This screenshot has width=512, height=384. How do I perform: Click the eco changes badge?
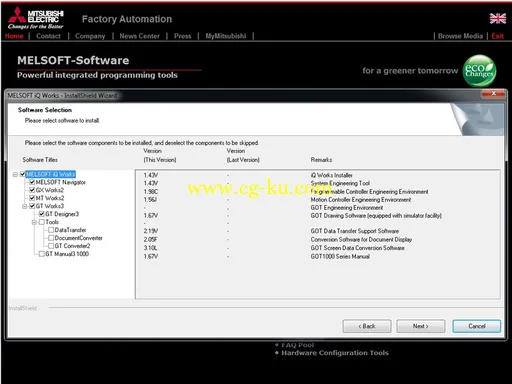[479, 71]
